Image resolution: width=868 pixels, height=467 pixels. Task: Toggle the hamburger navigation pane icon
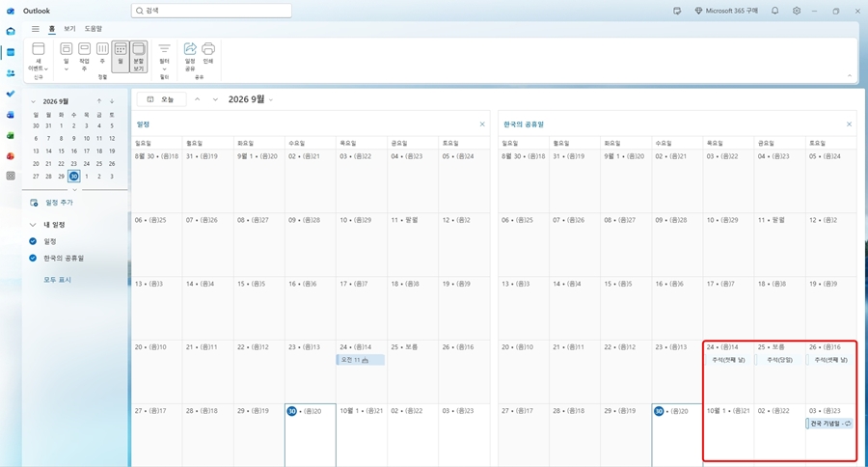36,29
